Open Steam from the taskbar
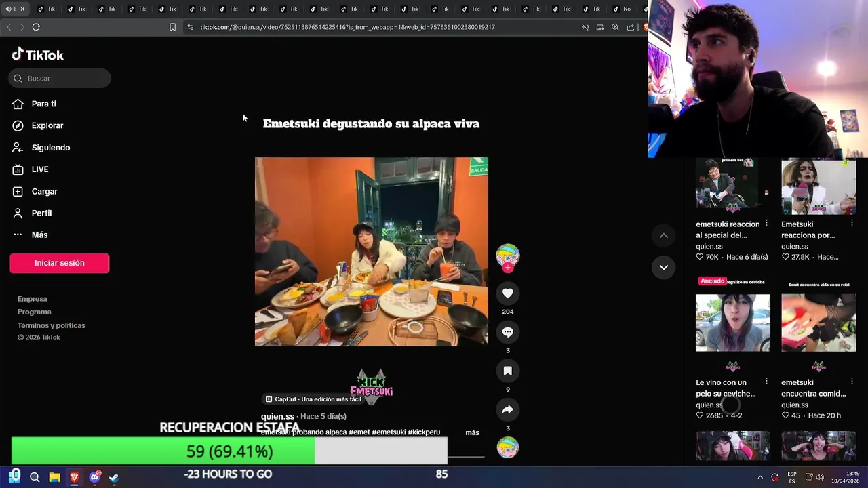The height and width of the screenshot is (488, 868). pos(114,477)
